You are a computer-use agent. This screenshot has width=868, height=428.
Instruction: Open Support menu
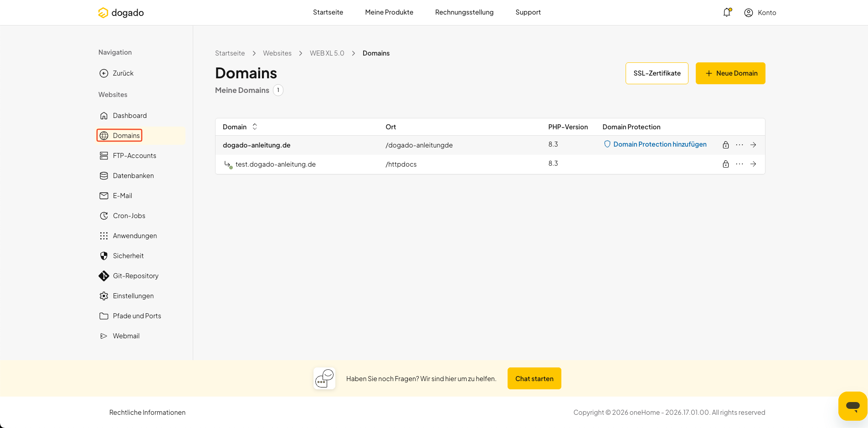pyautogui.click(x=528, y=12)
